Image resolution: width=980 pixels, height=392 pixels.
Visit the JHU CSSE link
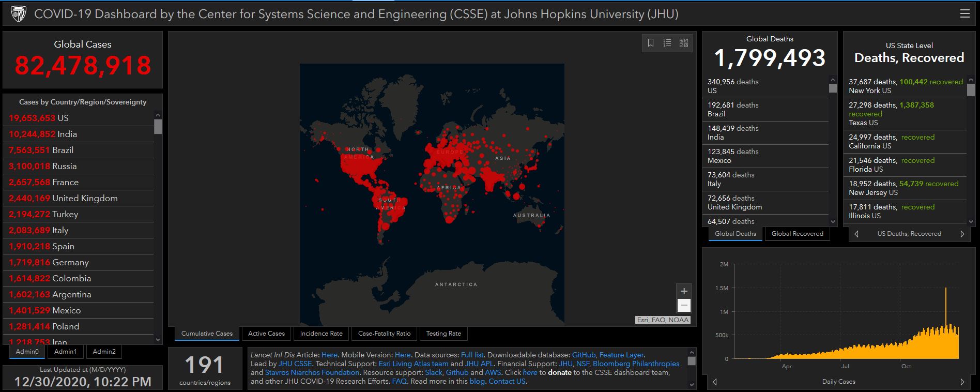(295, 364)
